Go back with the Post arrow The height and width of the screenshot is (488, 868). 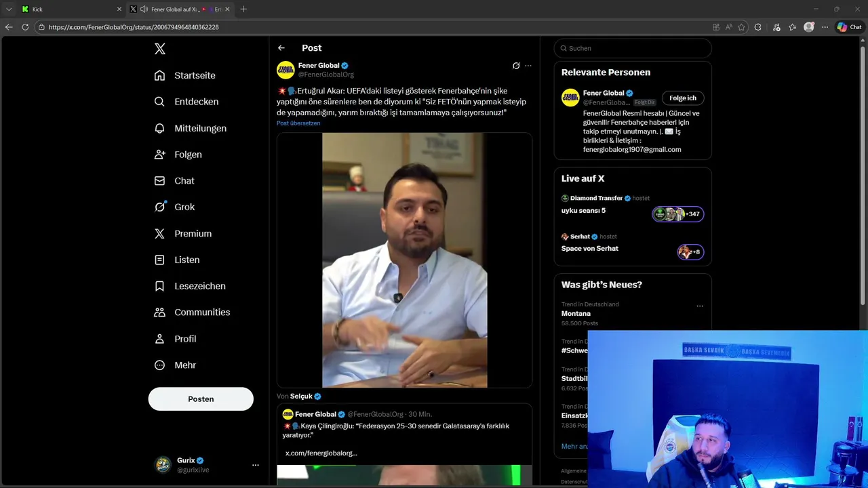pyautogui.click(x=281, y=48)
